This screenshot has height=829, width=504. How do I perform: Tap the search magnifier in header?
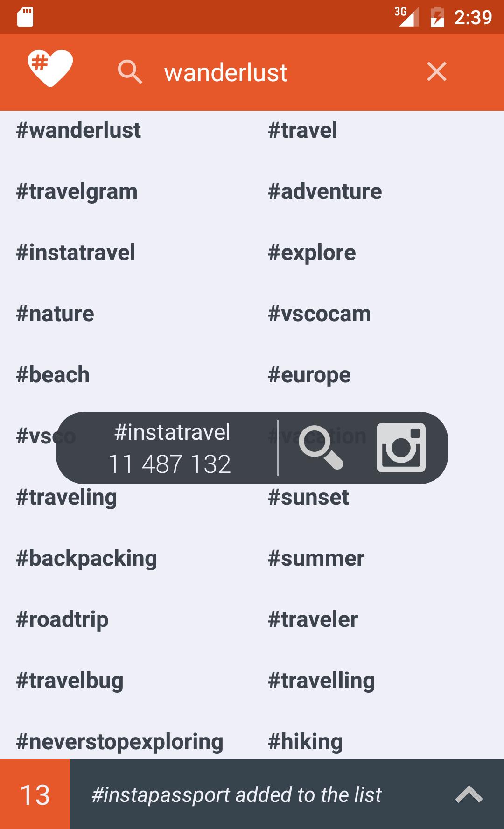[x=130, y=72]
